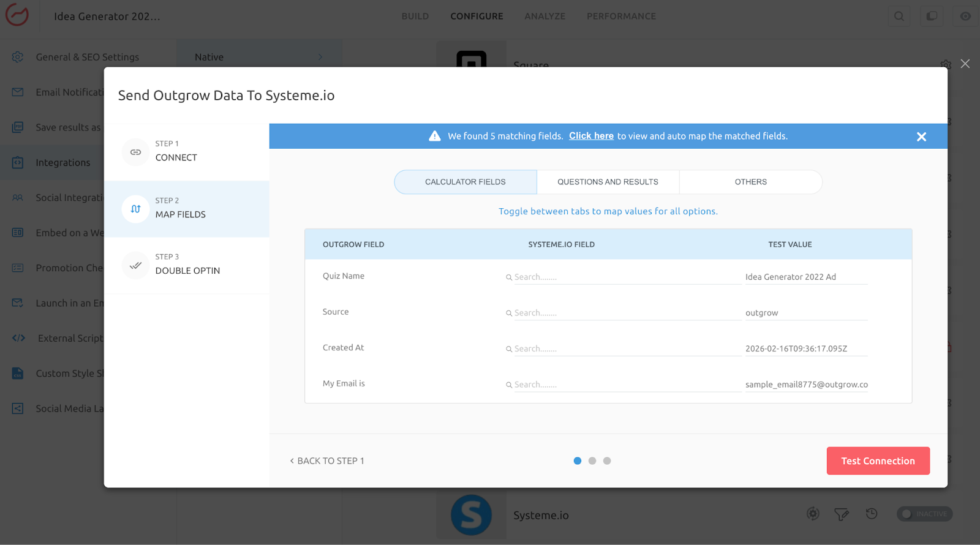Click the Step 2 Map Fields icon
Screen dimensions: 980x545
[135, 209]
